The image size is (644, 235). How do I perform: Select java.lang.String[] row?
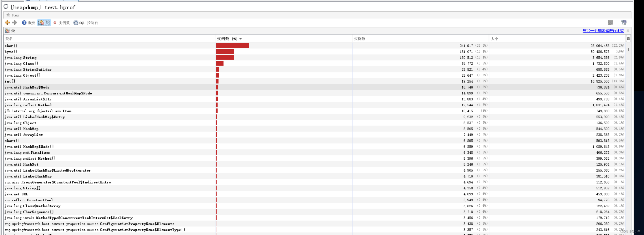pyautogui.click(x=314, y=188)
